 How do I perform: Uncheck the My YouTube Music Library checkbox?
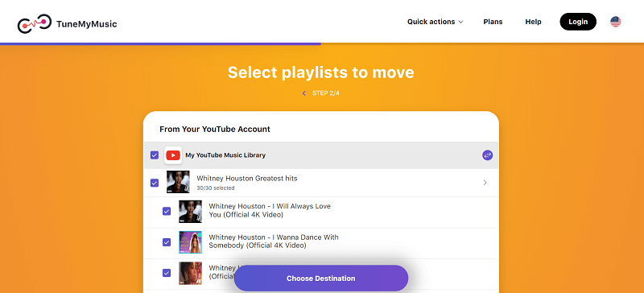155,155
